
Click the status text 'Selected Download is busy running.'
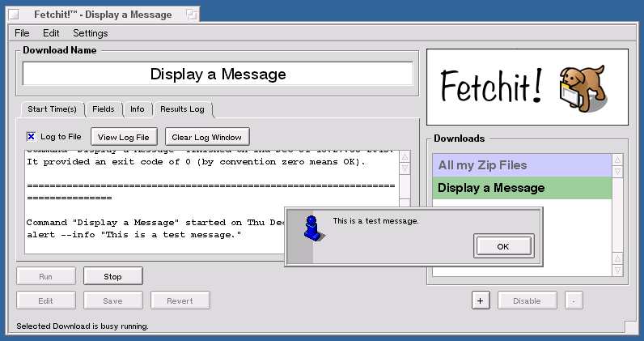click(83, 326)
